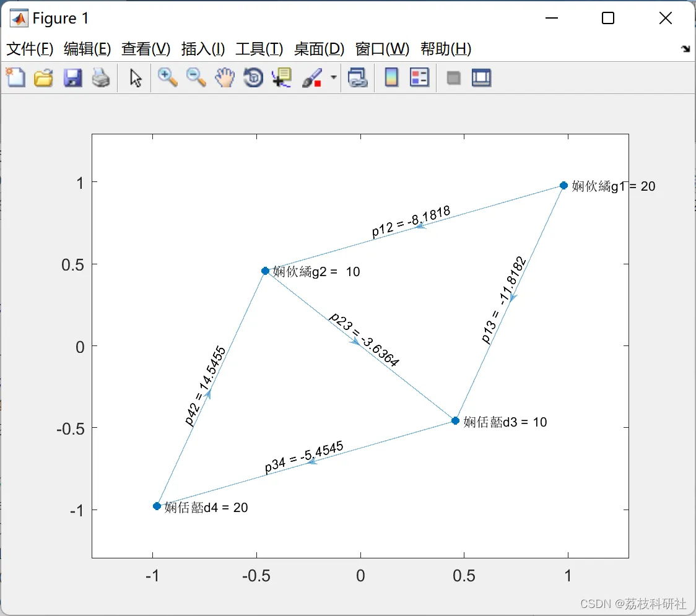This screenshot has width=696, height=616.
Task: Click the g1 = 20 node marker
Action: (x=563, y=186)
